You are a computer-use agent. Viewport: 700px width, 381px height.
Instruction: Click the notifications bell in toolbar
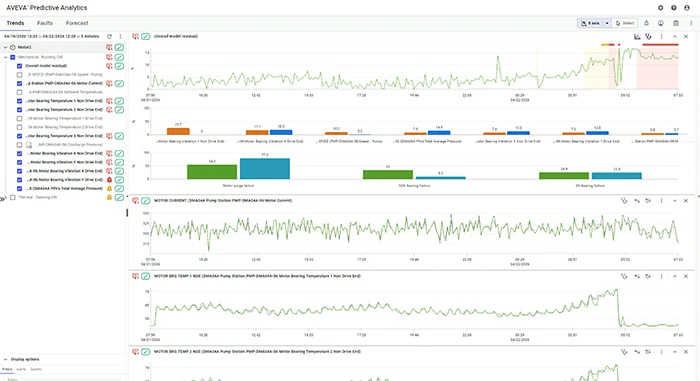pos(646,23)
